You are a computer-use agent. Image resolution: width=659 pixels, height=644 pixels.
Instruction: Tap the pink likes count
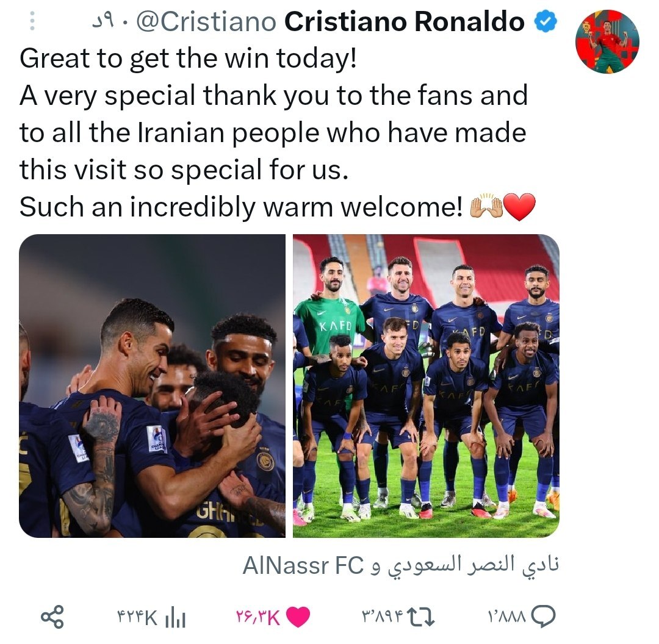click(x=258, y=618)
